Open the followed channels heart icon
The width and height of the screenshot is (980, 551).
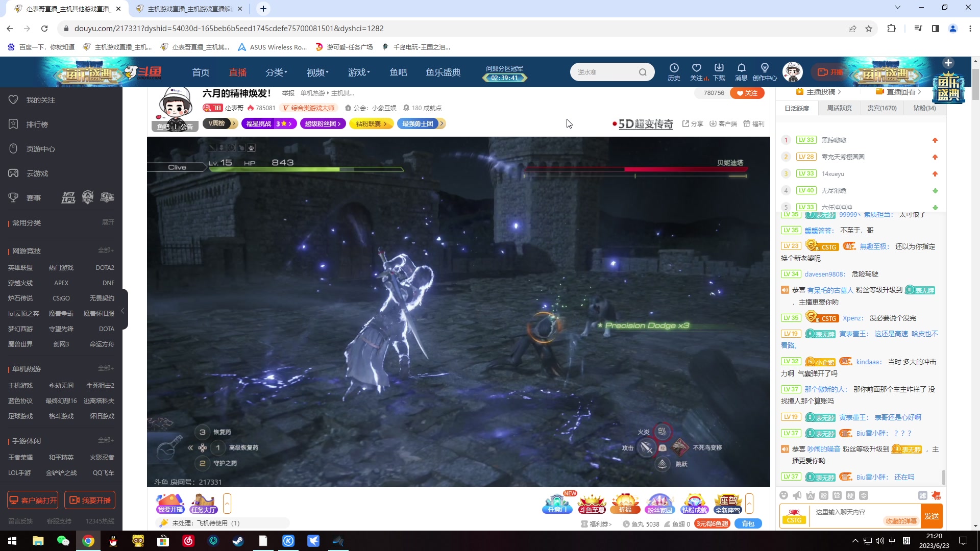tap(697, 72)
